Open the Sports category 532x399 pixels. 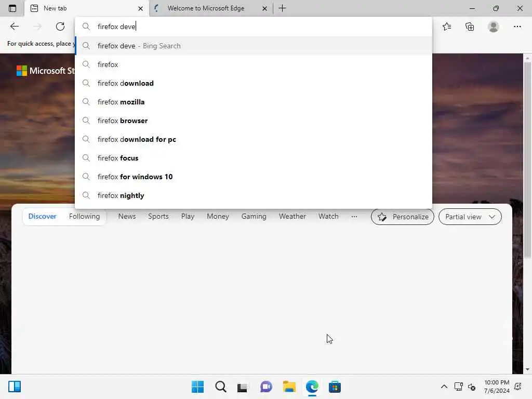[158, 217]
